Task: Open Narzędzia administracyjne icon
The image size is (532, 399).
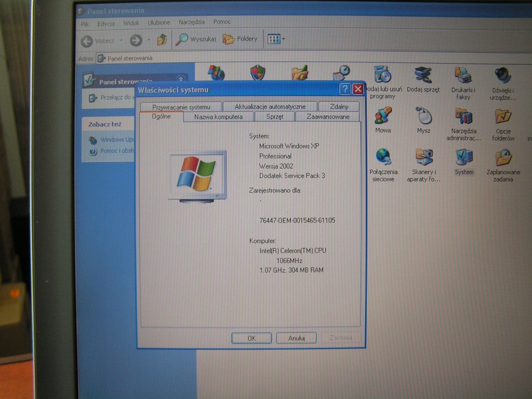Action: tap(463, 124)
